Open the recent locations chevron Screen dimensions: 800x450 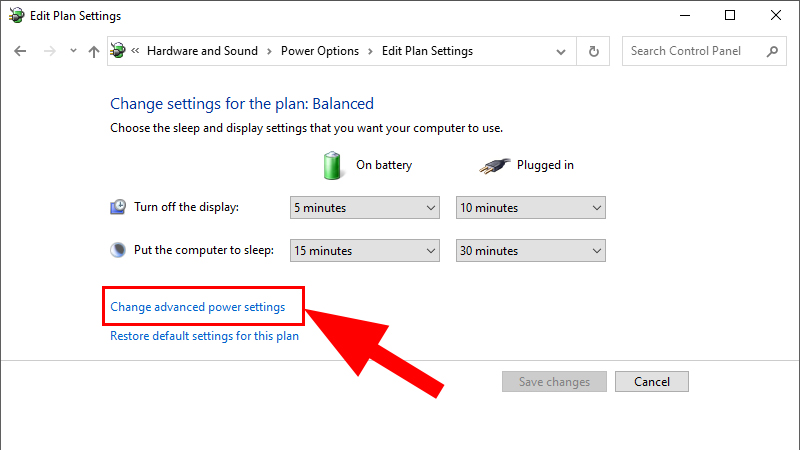tap(71, 52)
